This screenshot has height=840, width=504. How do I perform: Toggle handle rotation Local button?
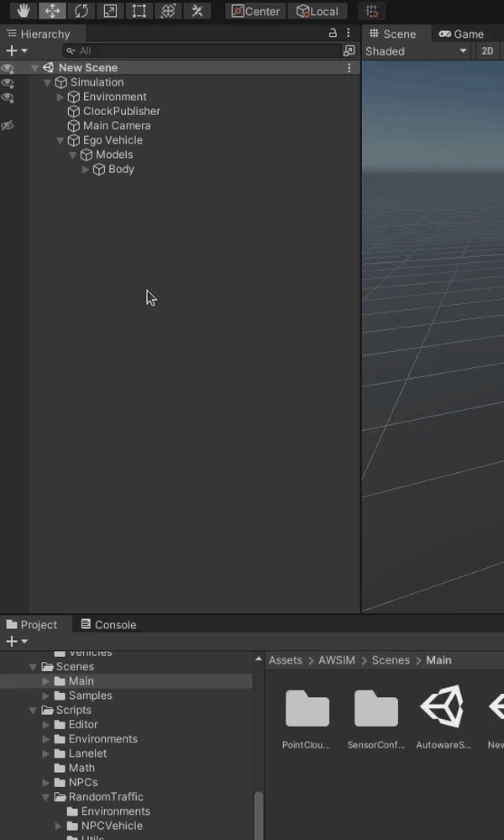(x=318, y=11)
